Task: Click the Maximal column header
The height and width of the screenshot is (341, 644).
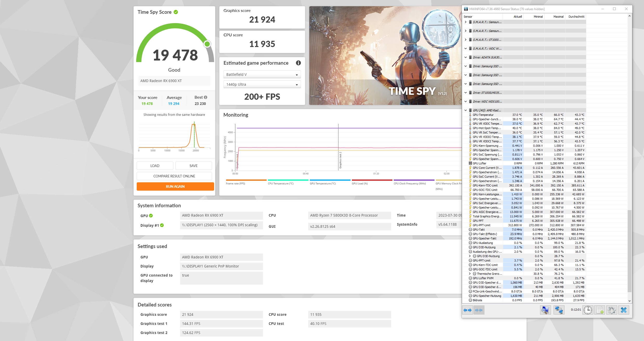Action: click(555, 17)
